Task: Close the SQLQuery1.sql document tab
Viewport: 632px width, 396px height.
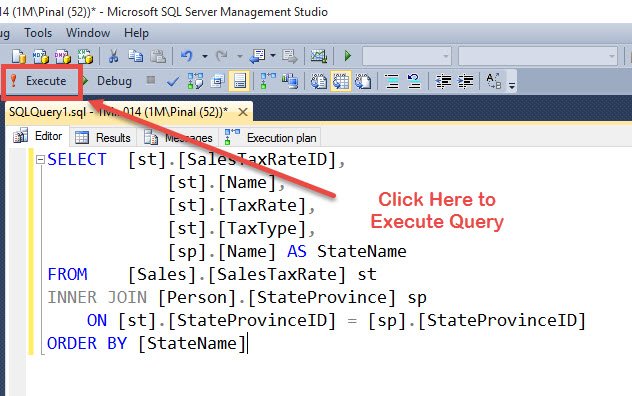Action: [243, 112]
